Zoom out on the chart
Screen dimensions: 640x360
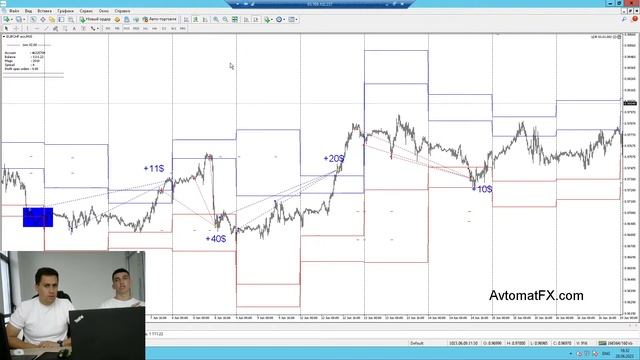[x=225, y=19]
